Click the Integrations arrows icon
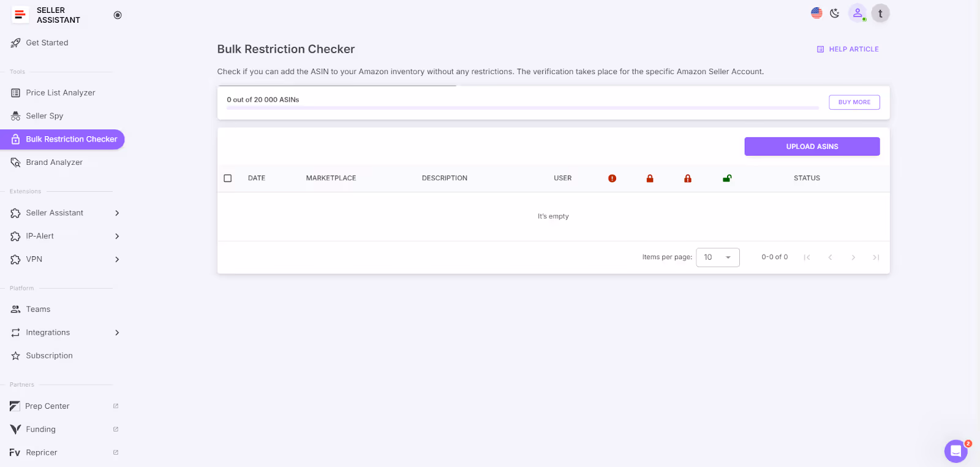 16,333
